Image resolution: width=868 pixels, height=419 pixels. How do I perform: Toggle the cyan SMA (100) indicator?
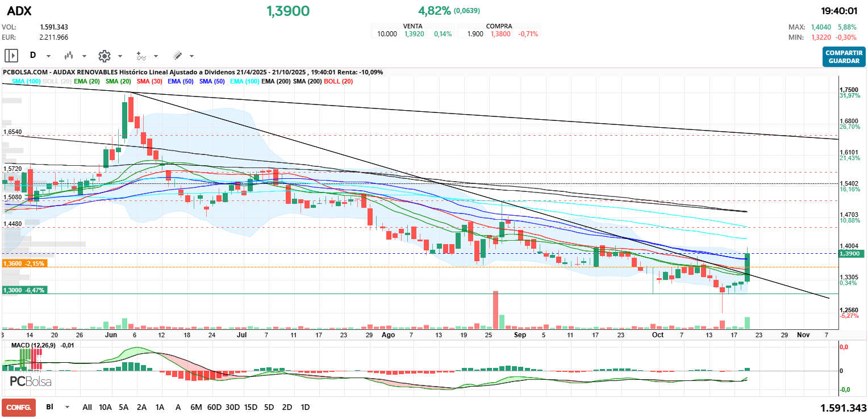26,82
